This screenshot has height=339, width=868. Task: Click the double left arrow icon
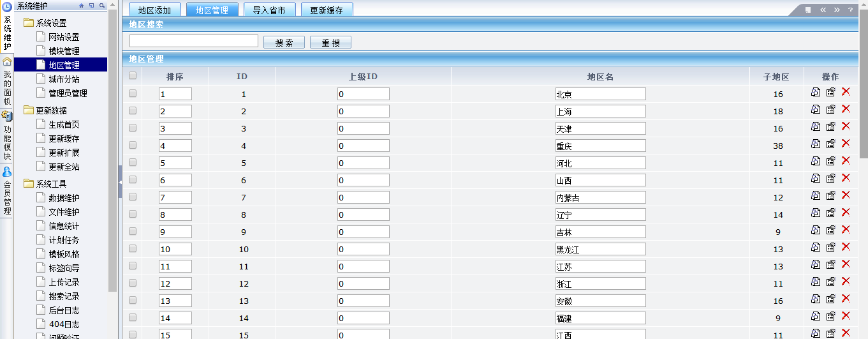click(x=823, y=10)
